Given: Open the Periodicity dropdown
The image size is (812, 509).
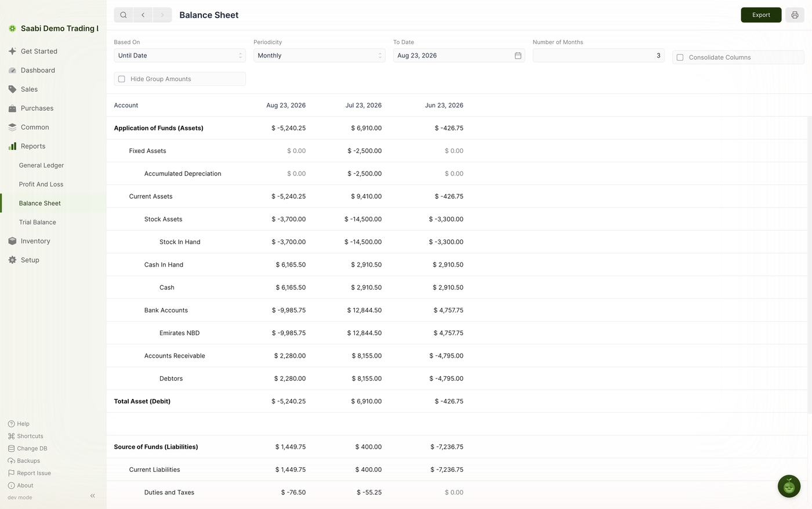Looking at the screenshot, I should coord(320,56).
